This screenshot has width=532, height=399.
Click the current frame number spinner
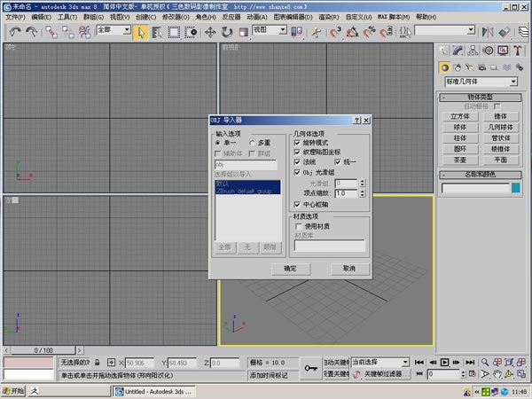pyautogui.click(x=463, y=374)
